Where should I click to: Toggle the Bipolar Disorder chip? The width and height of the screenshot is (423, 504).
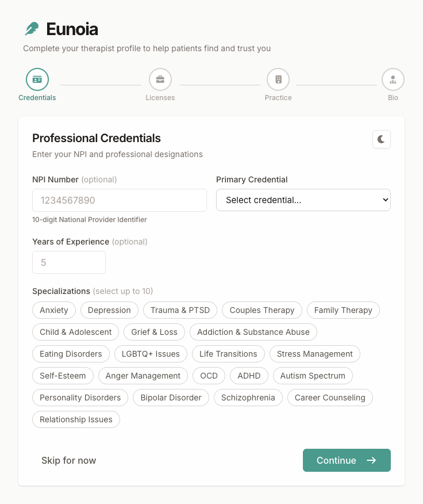[171, 398]
